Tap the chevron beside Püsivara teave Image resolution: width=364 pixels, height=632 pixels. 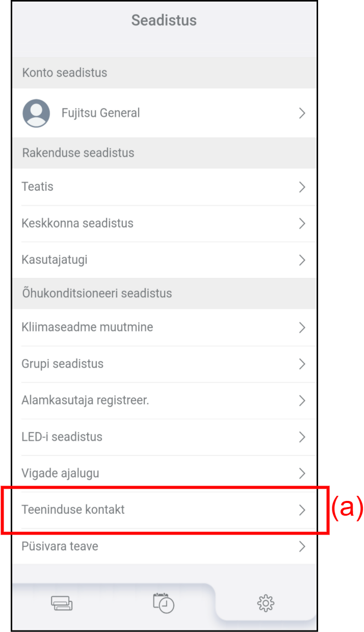(302, 546)
